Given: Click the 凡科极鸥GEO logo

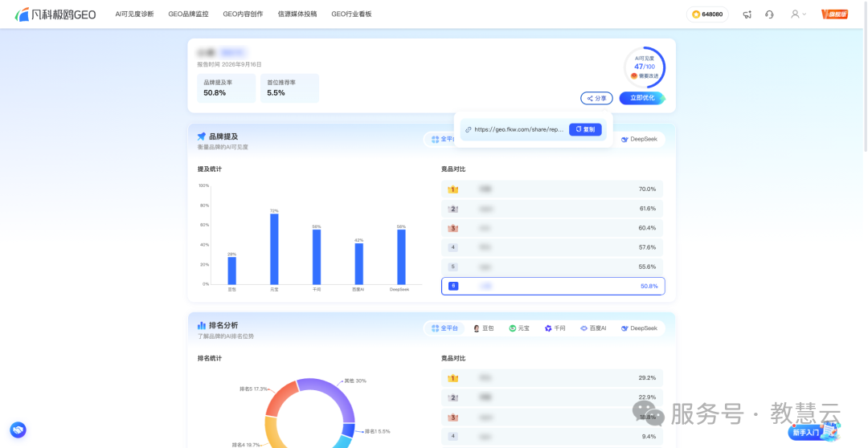Looking at the screenshot, I should pos(55,14).
